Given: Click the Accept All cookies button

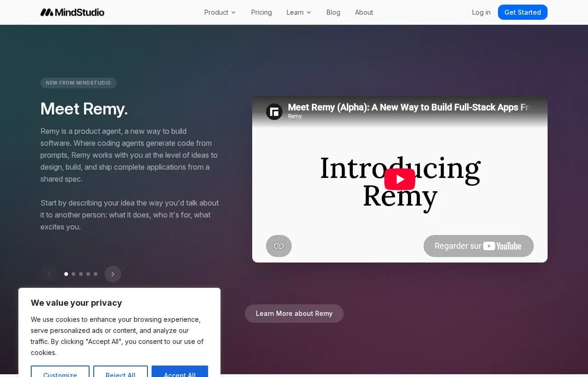Looking at the screenshot, I should coord(180,371).
